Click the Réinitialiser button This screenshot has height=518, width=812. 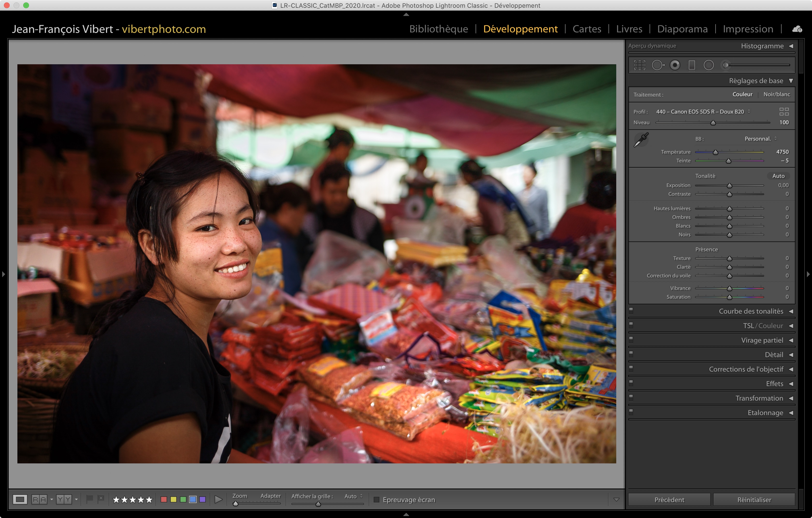(x=754, y=499)
